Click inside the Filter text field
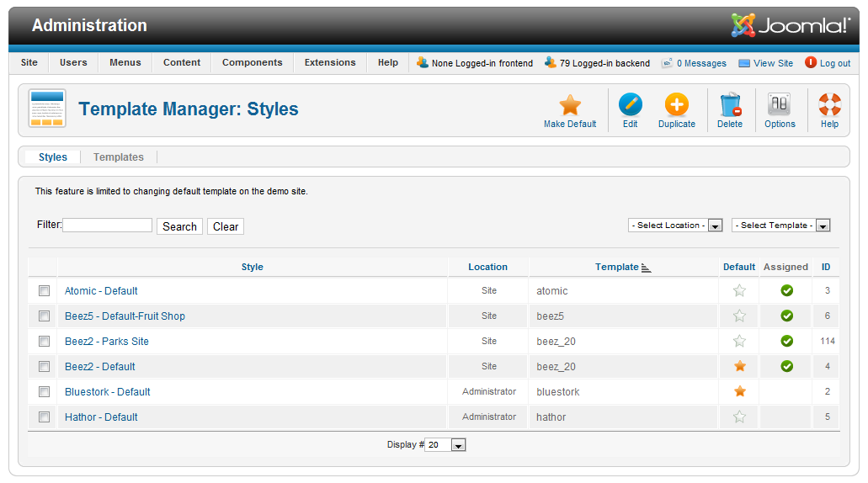 (x=107, y=226)
